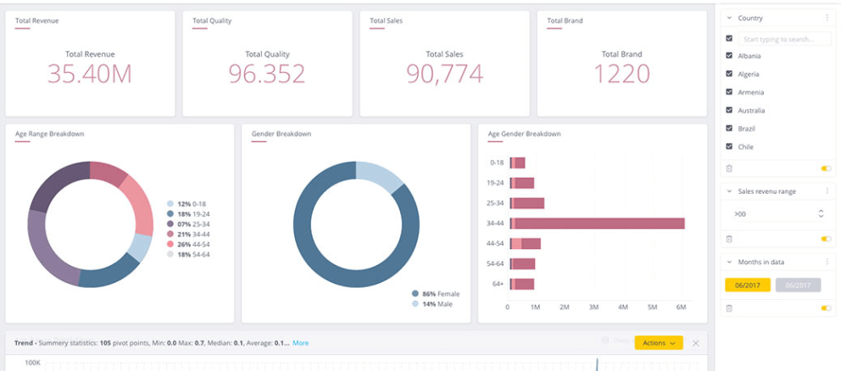The height and width of the screenshot is (371, 868).
Task: Select the gray 06/2017 end month
Action: (x=798, y=285)
